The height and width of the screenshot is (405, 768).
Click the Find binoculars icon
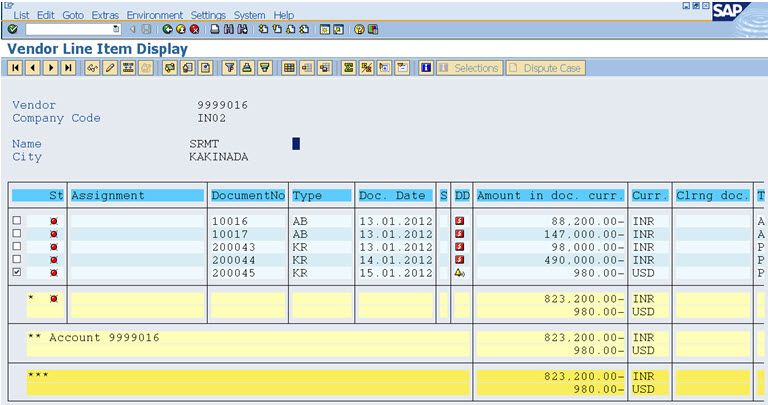pyautogui.click(x=228, y=29)
